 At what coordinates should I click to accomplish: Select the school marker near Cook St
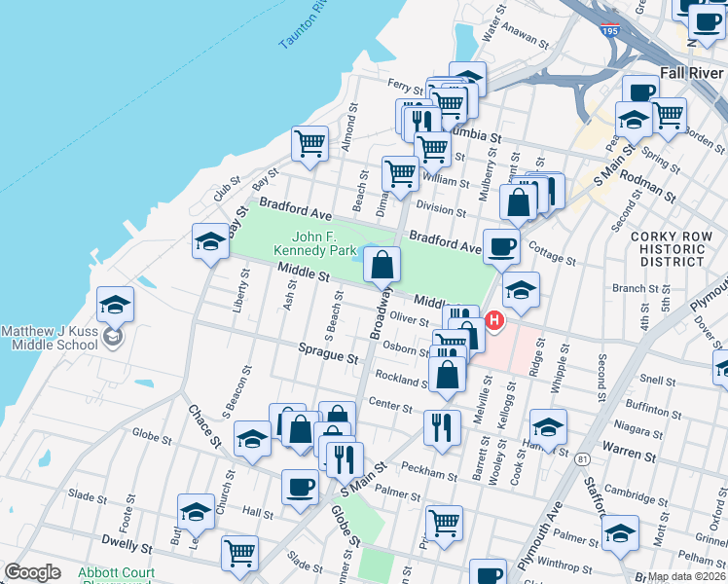pyautogui.click(x=548, y=427)
